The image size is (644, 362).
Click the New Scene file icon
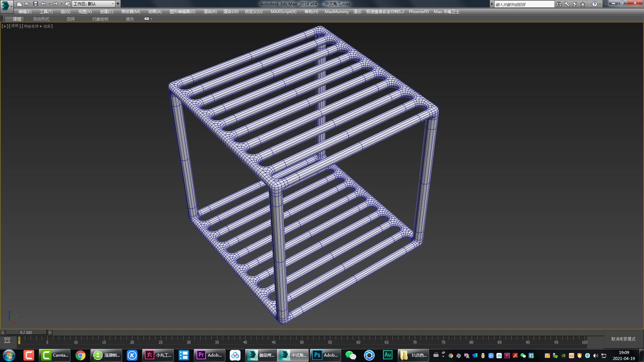point(19,4)
